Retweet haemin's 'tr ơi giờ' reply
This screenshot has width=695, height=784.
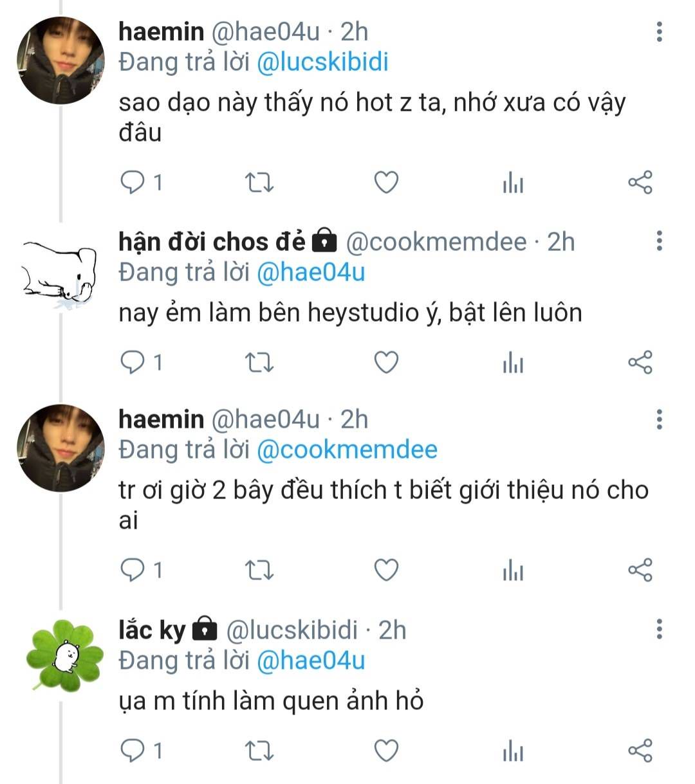click(259, 570)
